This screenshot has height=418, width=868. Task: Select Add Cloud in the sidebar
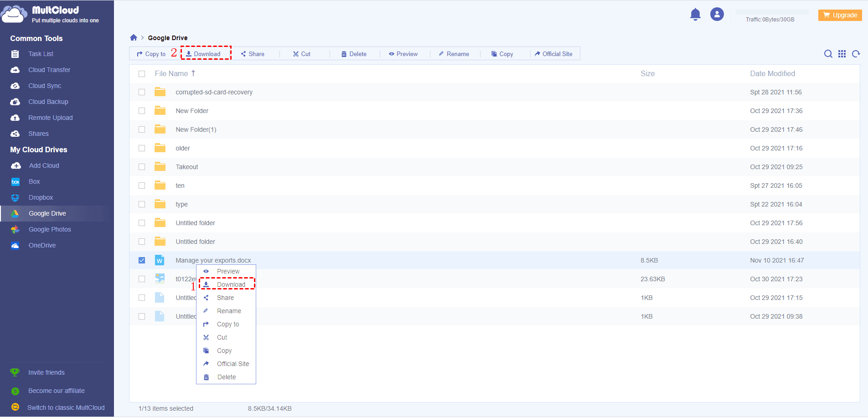(44, 165)
